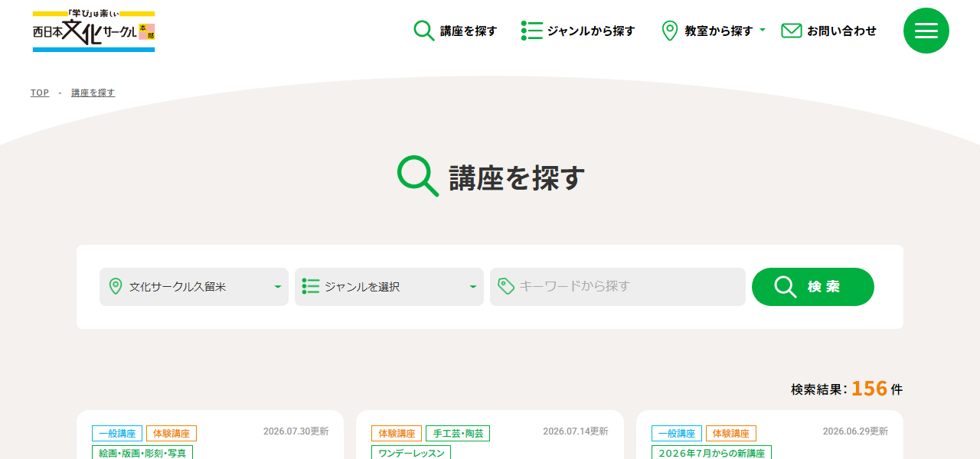
Task: Click 体験講座 tag on the 2026.06.29 card
Action: pyautogui.click(x=731, y=433)
